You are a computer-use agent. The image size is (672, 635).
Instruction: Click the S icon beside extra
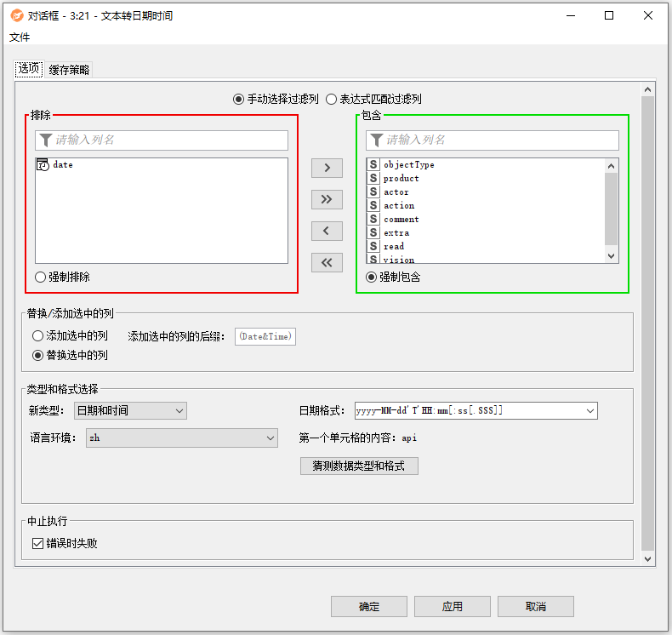(x=373, y=233)
